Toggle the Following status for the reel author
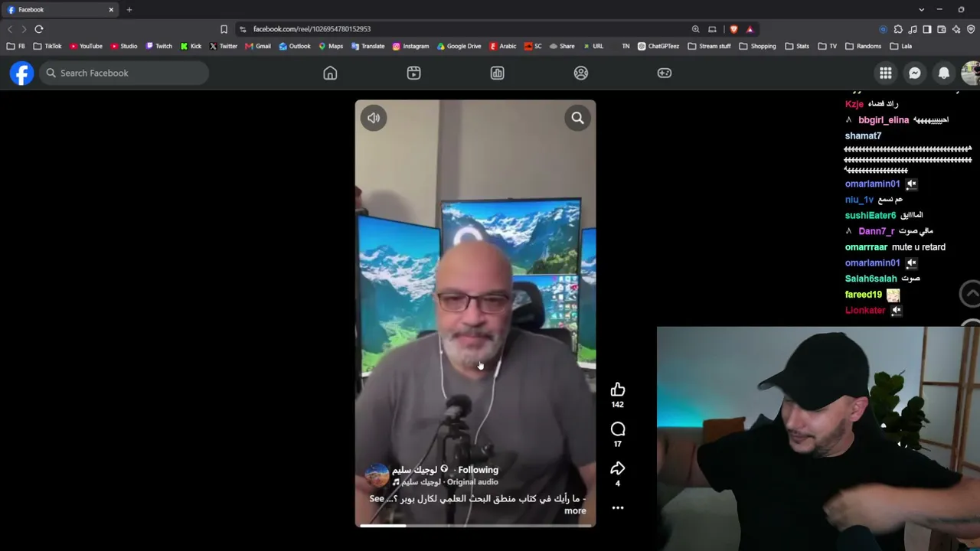Viewport: 980px width, 551px height. point(478,470)
